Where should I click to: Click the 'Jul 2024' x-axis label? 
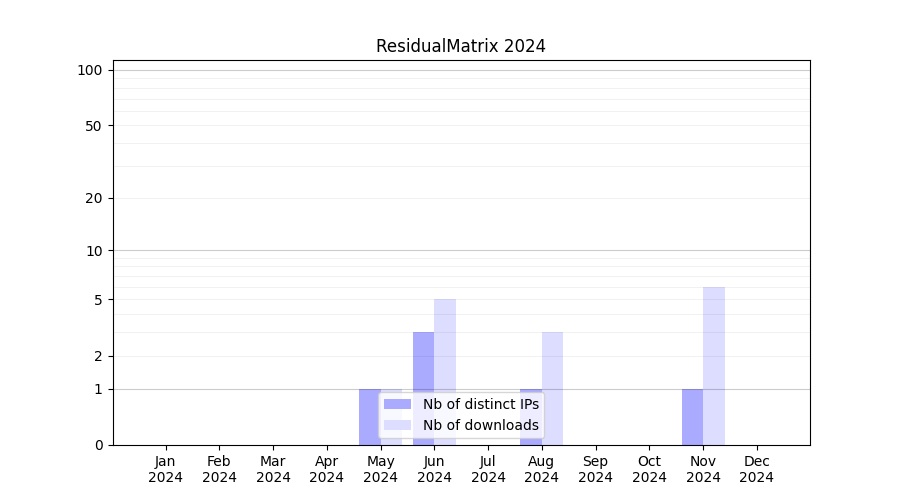click(488, 469)
